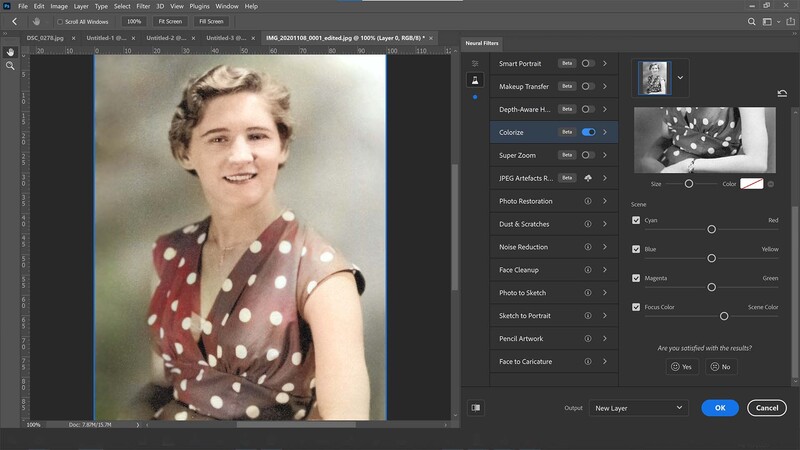Click No not satisfied button

(721, 367)
